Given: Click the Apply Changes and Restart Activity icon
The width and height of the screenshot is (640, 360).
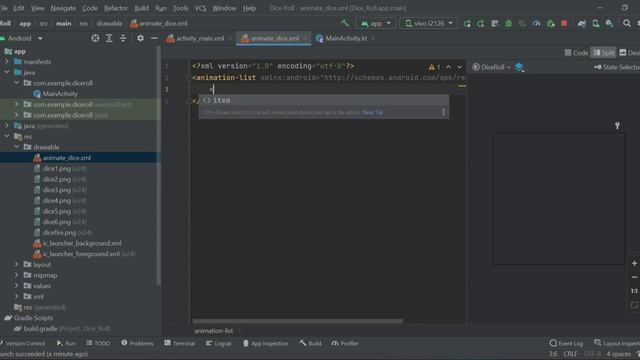Looking at the screenshot, I should click(467, 24).
